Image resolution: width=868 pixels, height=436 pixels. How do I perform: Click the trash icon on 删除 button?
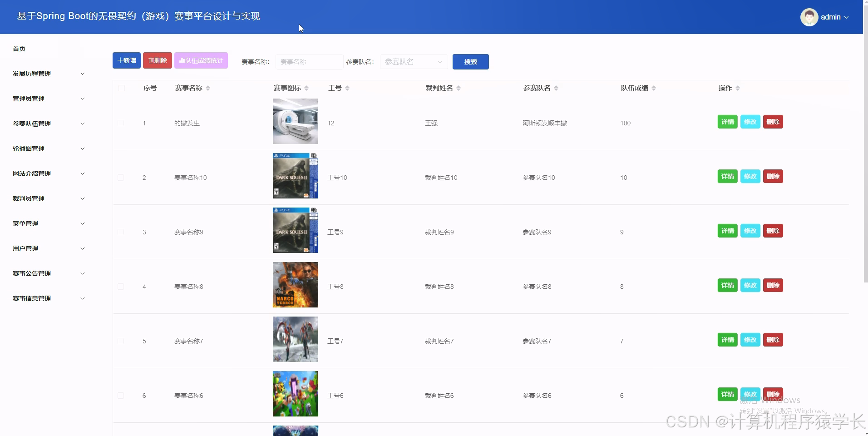[150, 60]
